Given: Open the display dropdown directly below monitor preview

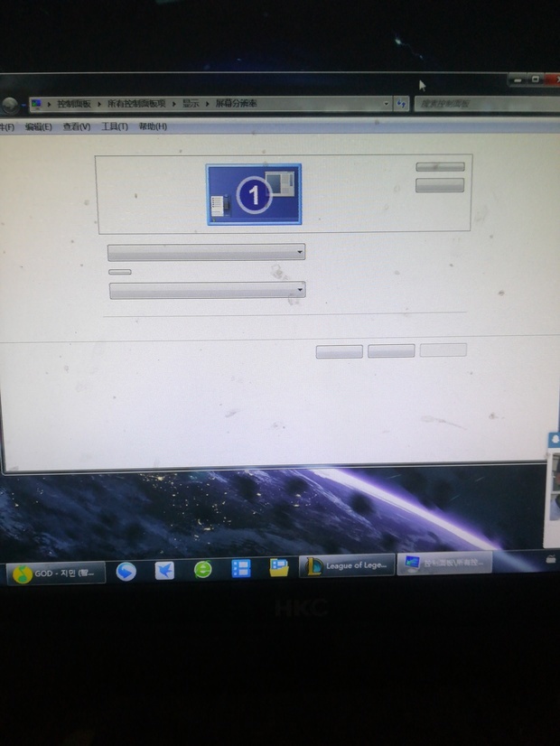Looking at the screenshot, I should pyautogui.click(x=206, y=252).
